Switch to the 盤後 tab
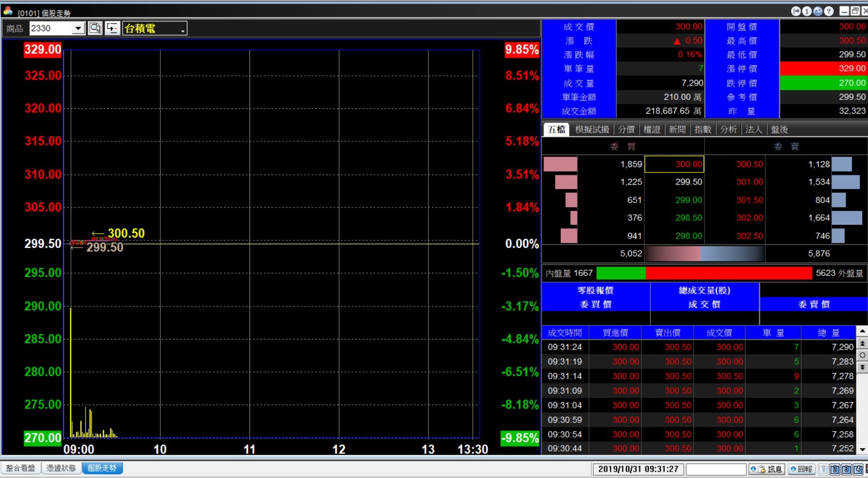The width and height of the screenshot is (868, 478). click(779, 129)
